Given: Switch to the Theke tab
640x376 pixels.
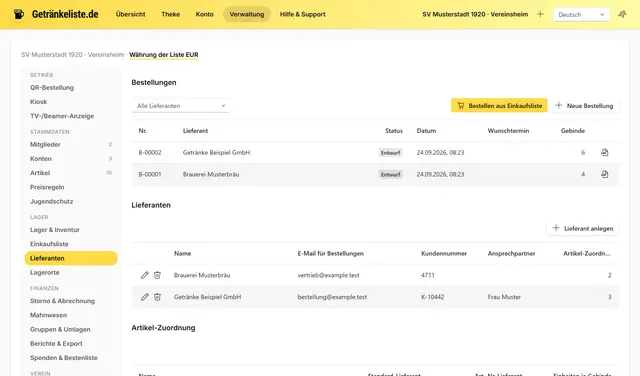Looking at the screenshot, I should 171,14.
